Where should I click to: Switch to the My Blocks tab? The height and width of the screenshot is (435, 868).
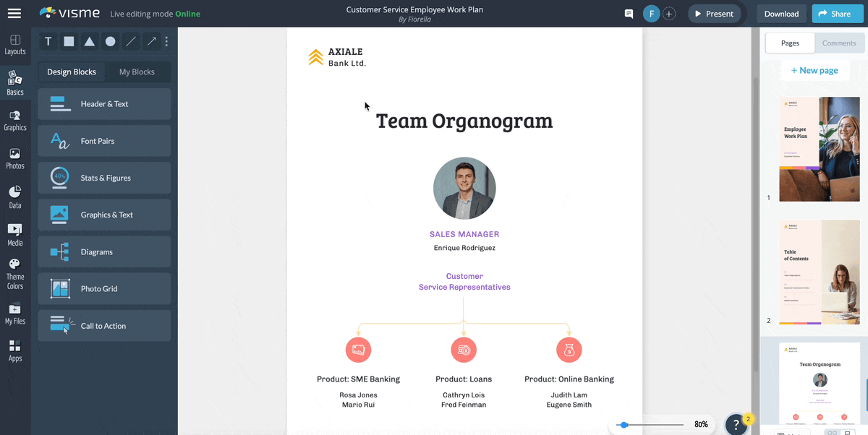137,72
